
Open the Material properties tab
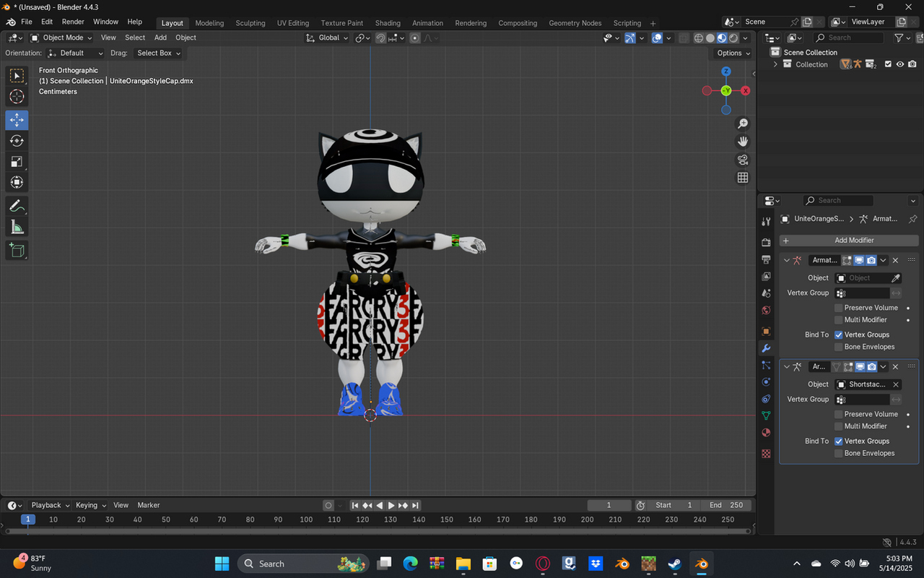click(x=767, y=433)
